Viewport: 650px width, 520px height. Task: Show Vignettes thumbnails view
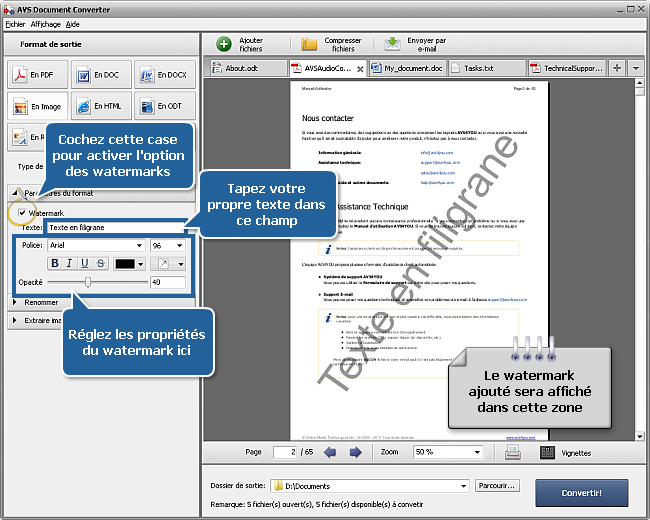pyautogui.click(x=566, y=453)
